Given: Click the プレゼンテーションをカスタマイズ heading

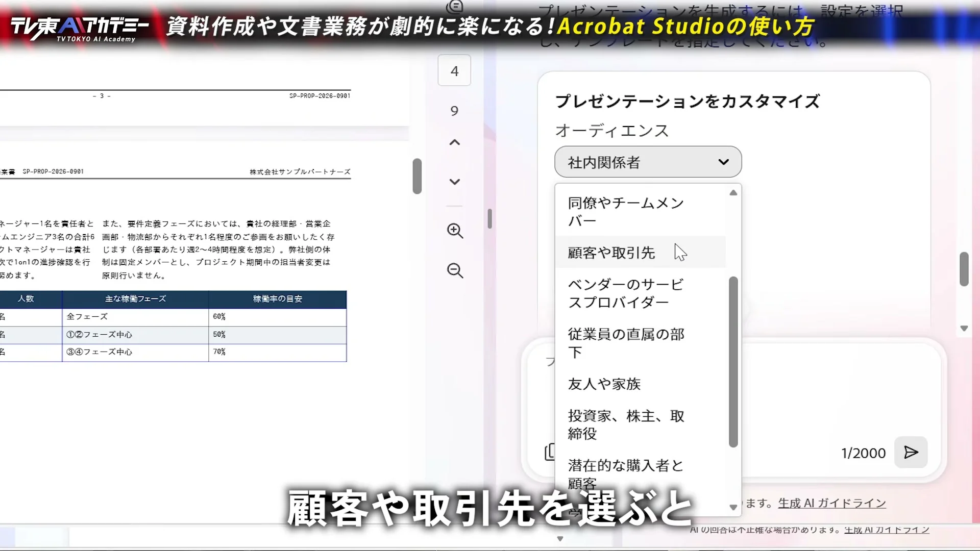Looking at the screenshot, I should tap(687, 102).
